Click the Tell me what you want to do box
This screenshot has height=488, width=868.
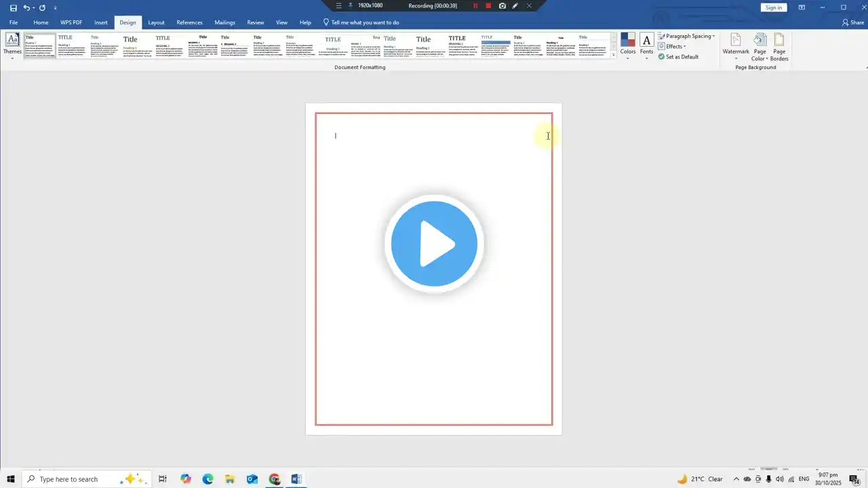(x=361, y=22)
